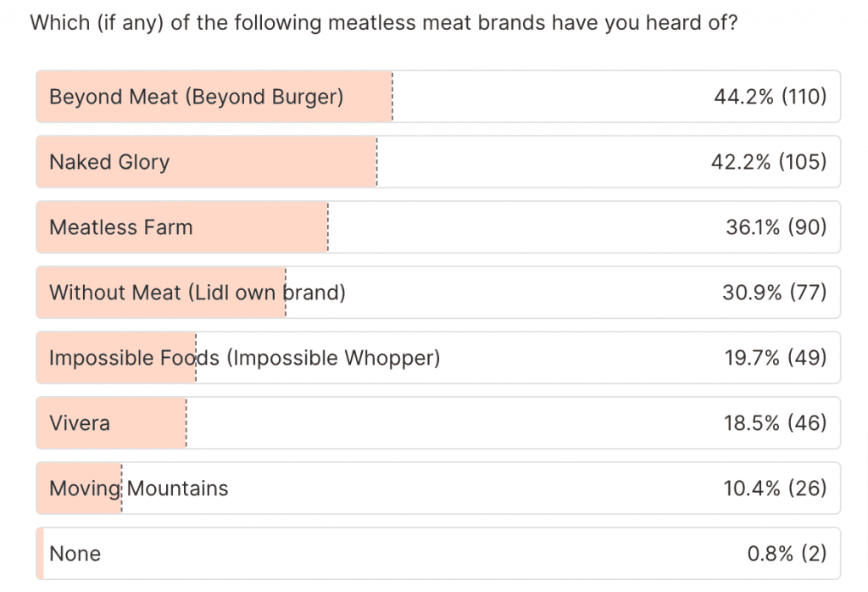The height and width of the screenshot is (592, 868).
Task: Select the Beyond Meat (Beyond Burger) label
Action: pos(196,97)
